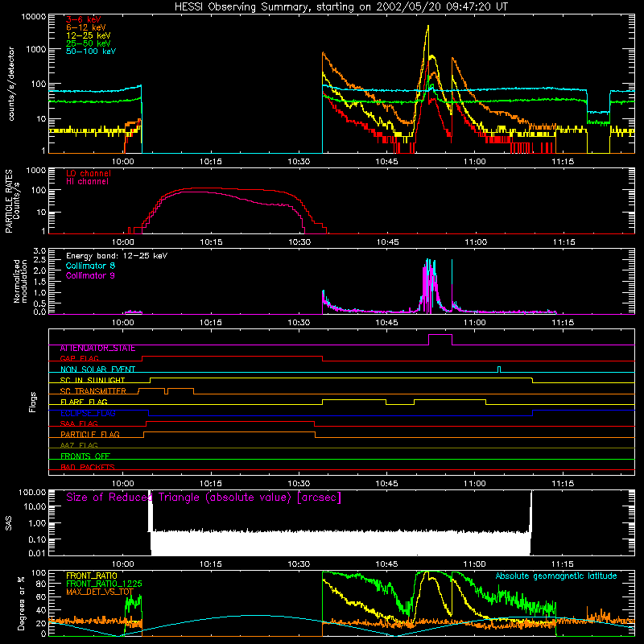Click the 10:15 time label under the Flags panel

211,484
